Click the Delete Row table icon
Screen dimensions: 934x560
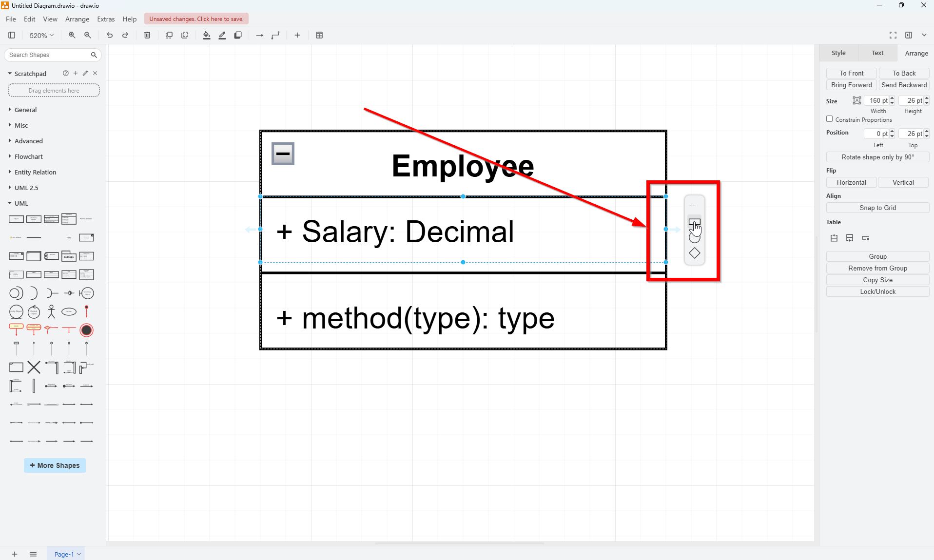tap(866, 238)
